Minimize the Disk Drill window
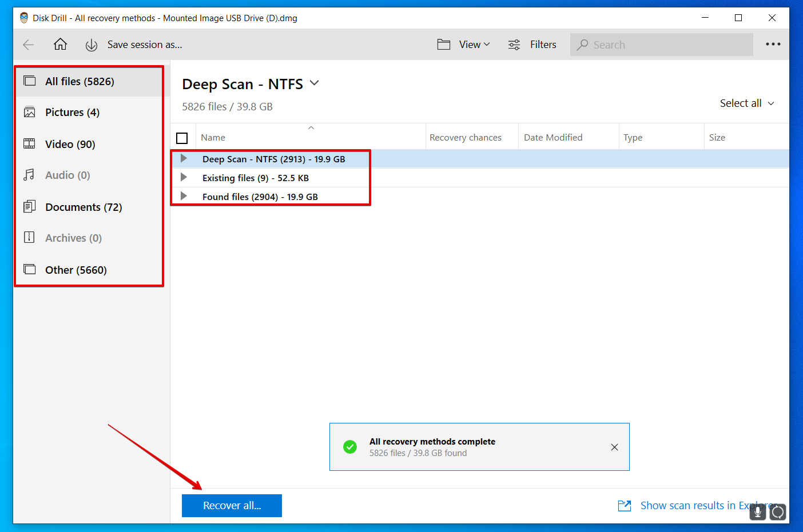Viewport: 803px width, 532px height. [x=705, y=18]
